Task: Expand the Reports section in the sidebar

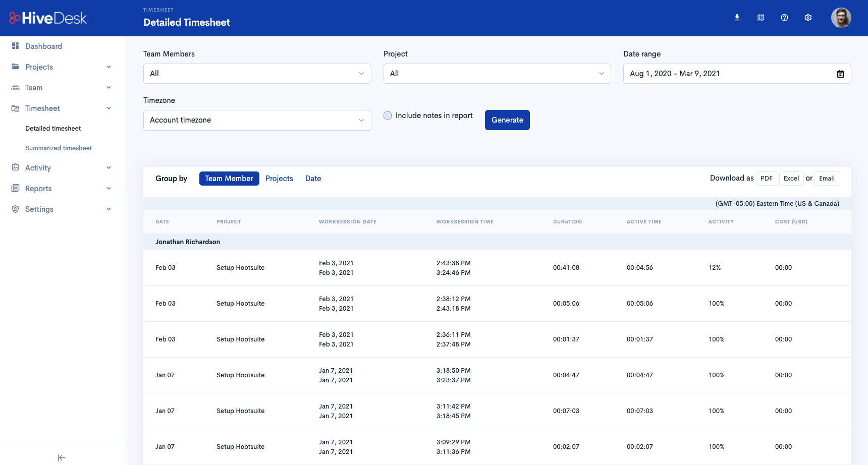Action: coord(38,188)
